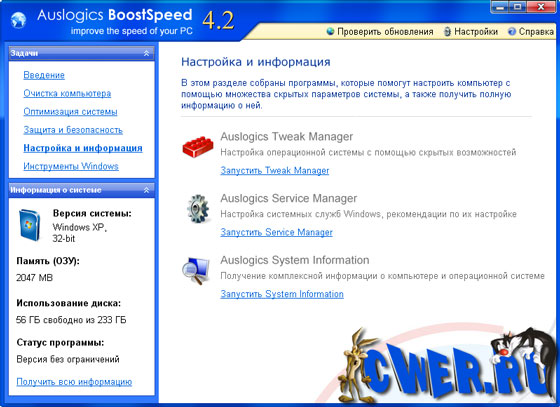560x407 pixels.
Task: Close the BoostSpeed window
Action: (x=541, y=7)
